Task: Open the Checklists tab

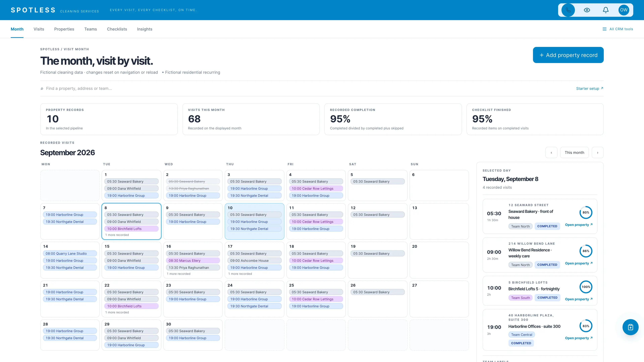Action: pyautogui.click(x=117, y=29)
